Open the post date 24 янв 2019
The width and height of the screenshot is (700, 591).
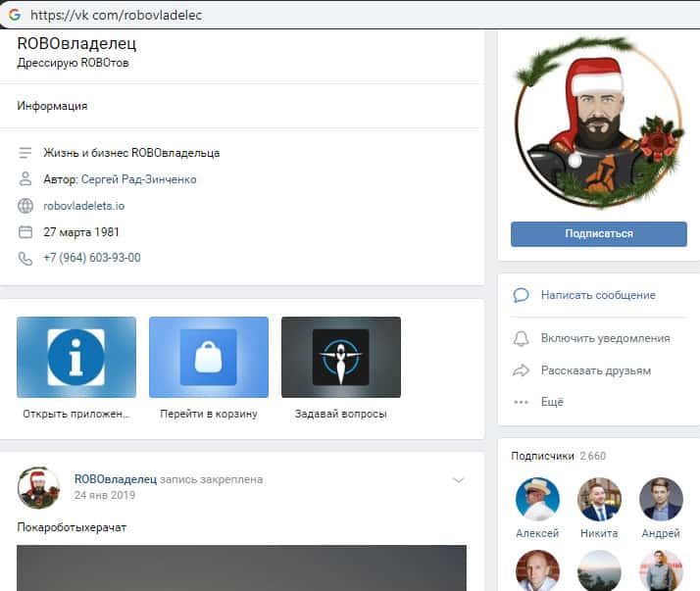click(x=105, y=495)
